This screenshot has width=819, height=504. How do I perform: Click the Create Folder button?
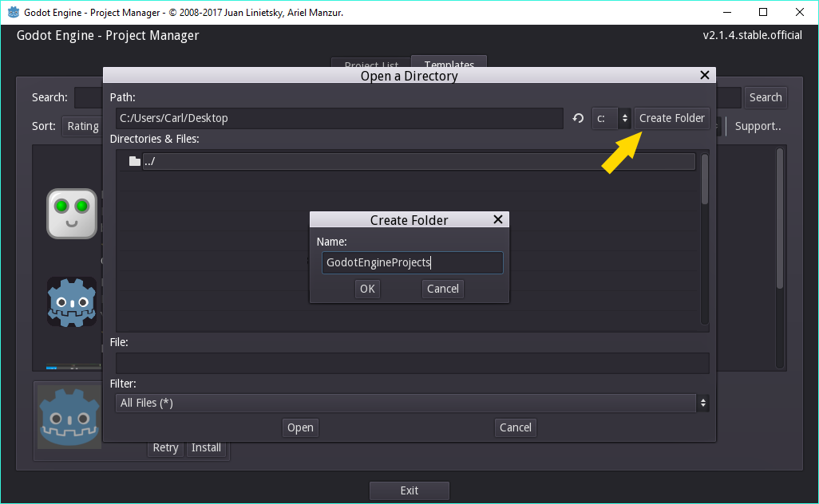point(671,118)
